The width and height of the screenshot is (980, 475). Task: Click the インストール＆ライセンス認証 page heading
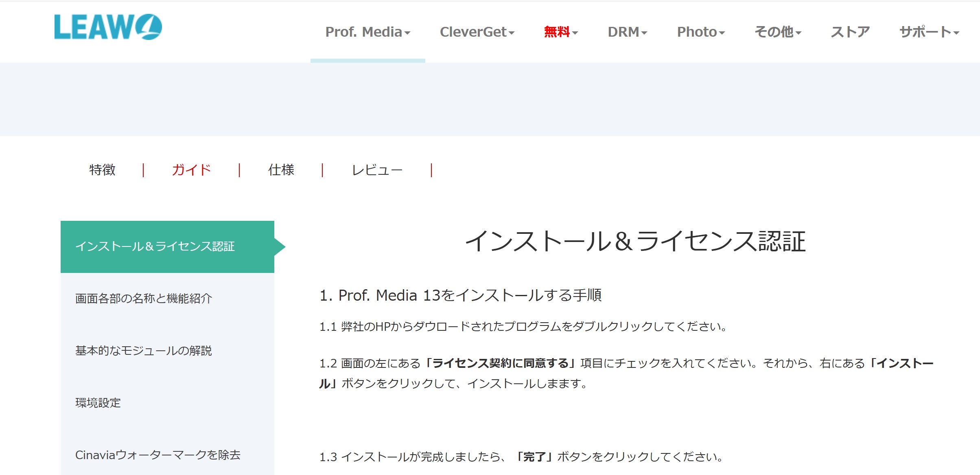[635, 241]
